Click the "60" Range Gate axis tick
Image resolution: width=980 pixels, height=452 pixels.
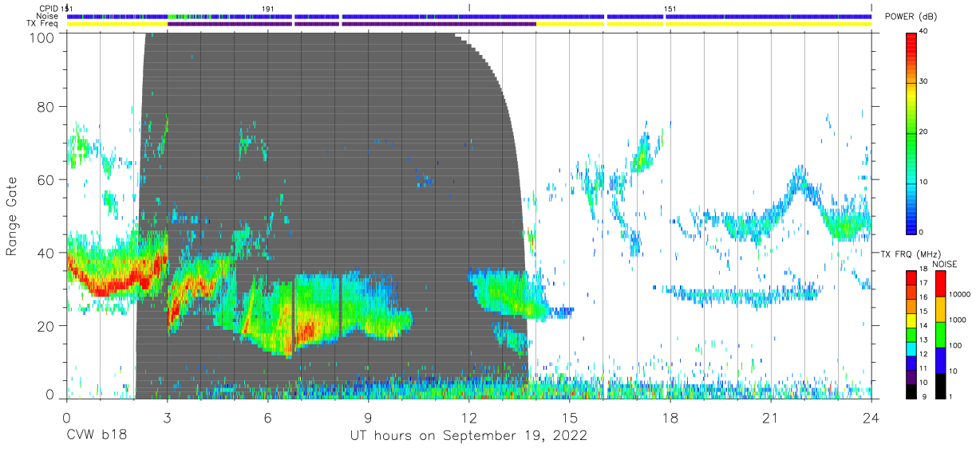[46, 179]
